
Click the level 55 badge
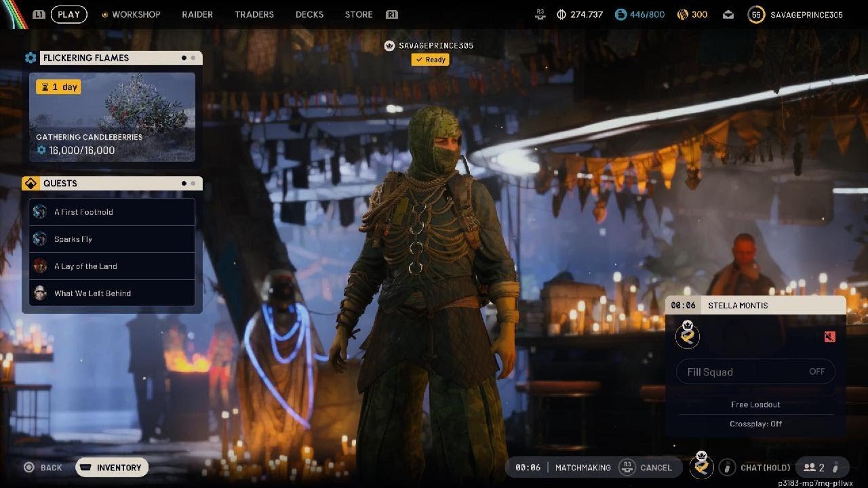pos(756,14)
